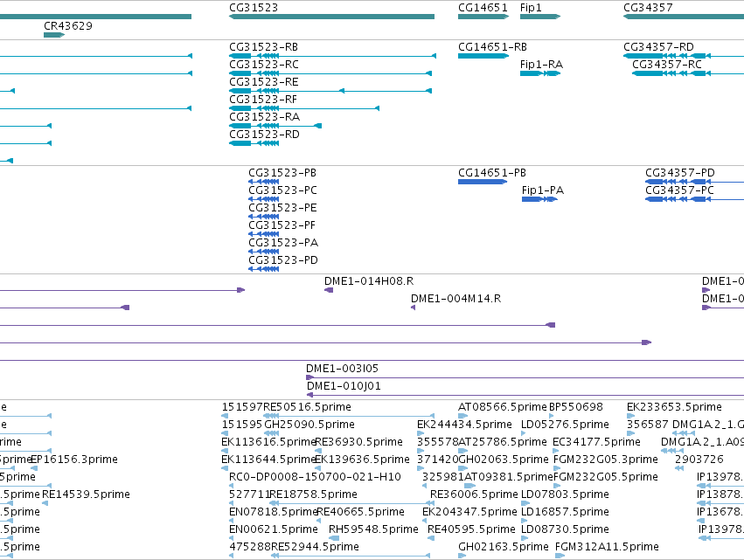744x560 pixels.
Task: Click the CG14651 gene label
Action: coord(483,8)
